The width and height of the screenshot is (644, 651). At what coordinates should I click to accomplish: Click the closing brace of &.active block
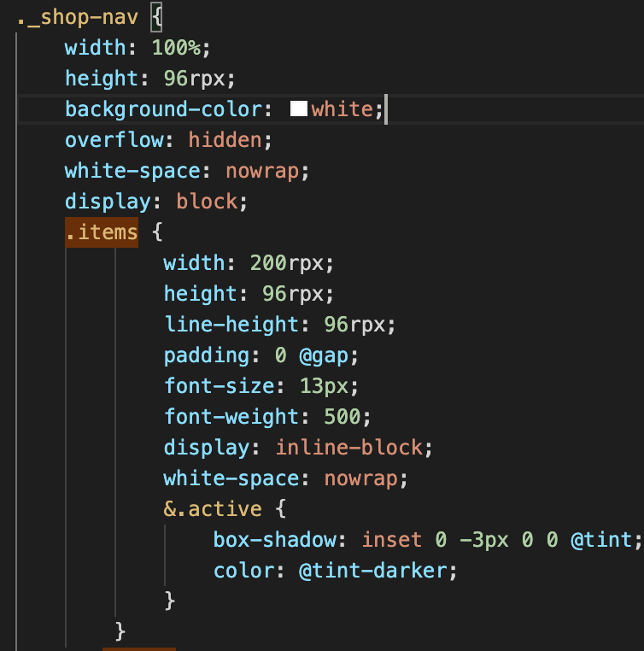170,601
